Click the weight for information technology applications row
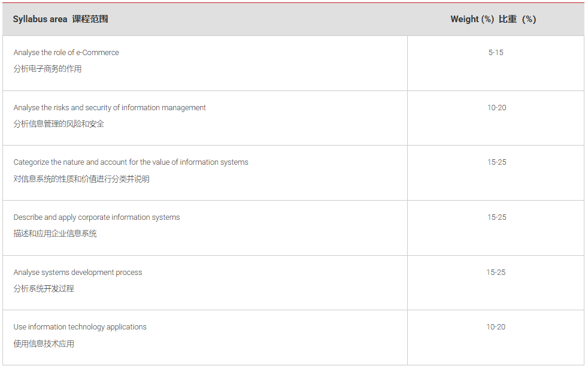The width and height of the screenshot is (588, 369). 496,327
